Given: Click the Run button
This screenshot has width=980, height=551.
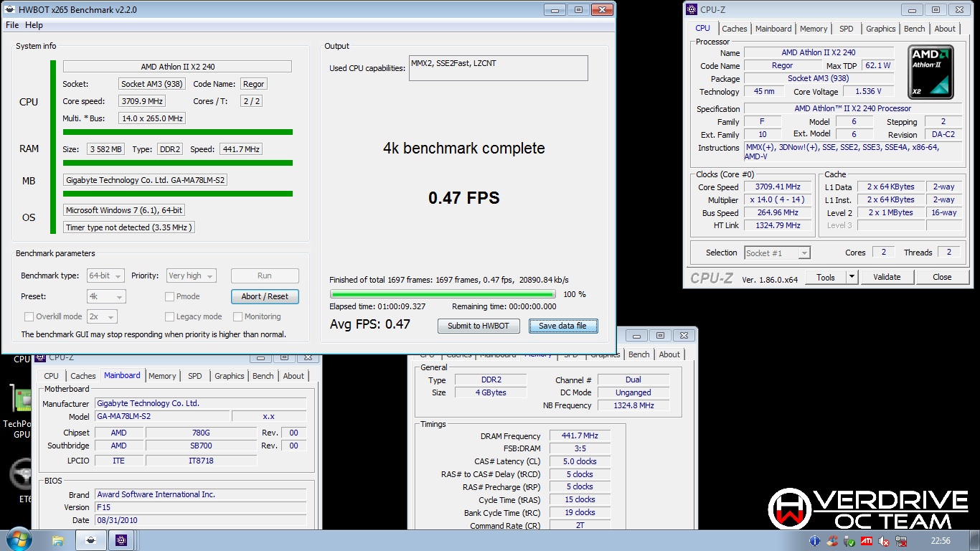Looking at the screenshot, I should [265, 275].
